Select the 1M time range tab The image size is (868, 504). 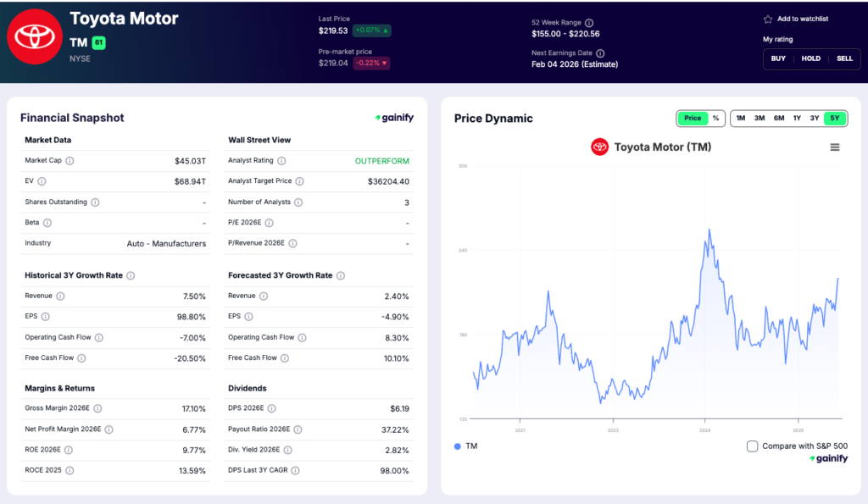tap(741, 119)
